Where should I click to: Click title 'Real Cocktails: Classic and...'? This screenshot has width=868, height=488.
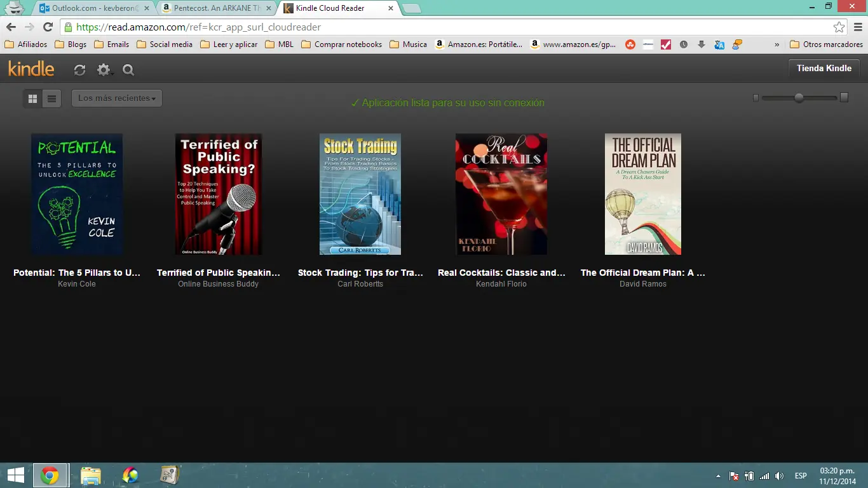tap(501, 273)
